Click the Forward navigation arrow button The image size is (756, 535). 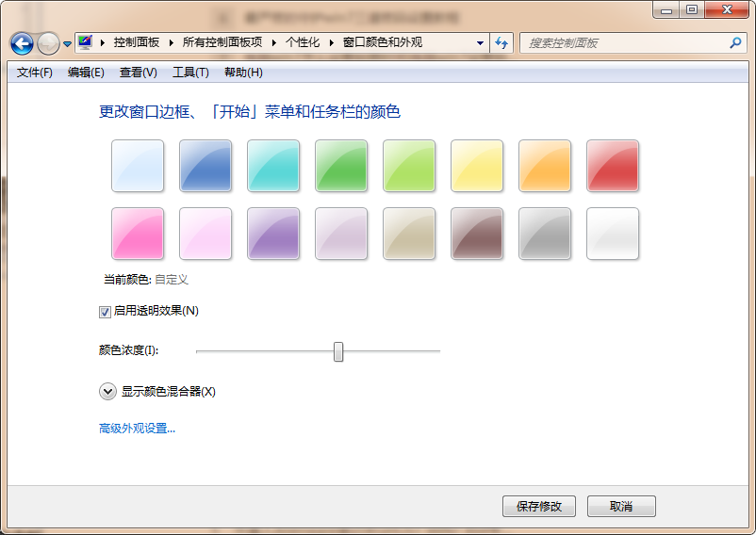[48, 43]
